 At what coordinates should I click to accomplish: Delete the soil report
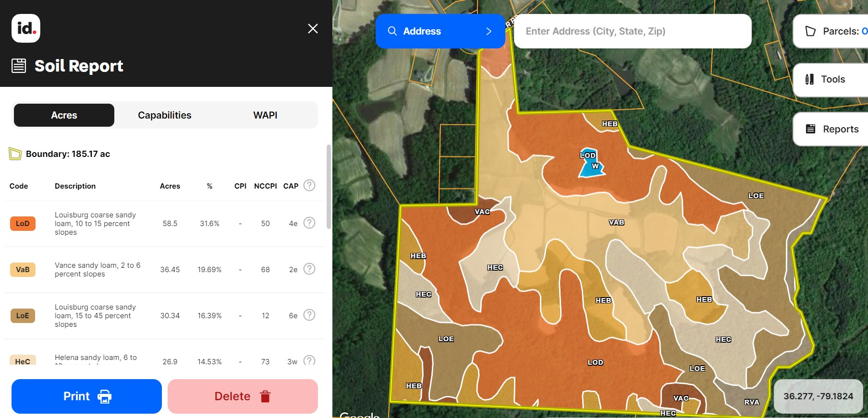243,396
